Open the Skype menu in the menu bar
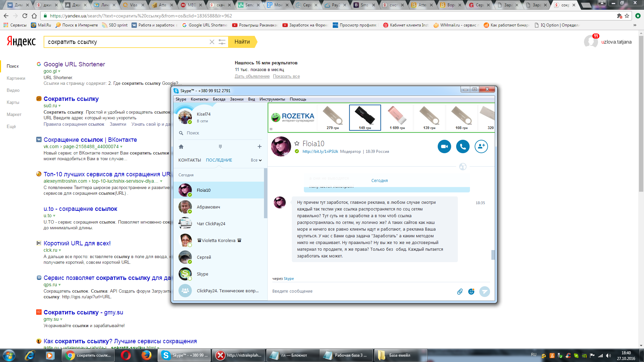The width and height of the screenshot is (644, 362). (181, 99)
